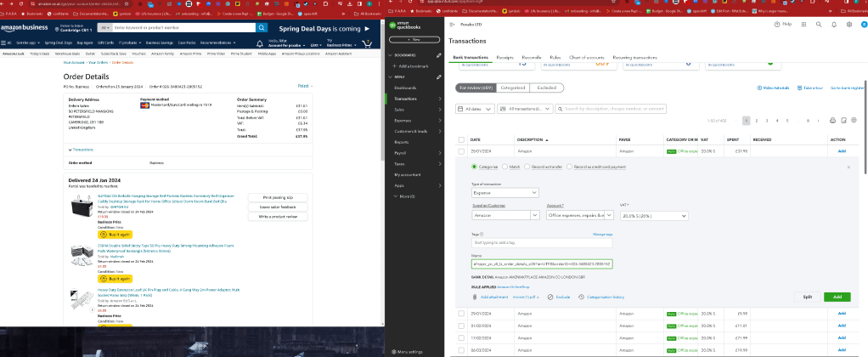Click the export icon above transactions table
The image size is (868, 357).
pyautogui.click(x=843, y=121)
